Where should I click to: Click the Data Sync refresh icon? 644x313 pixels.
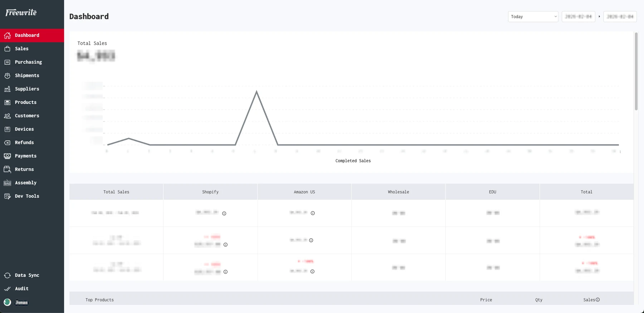point(7,275)
